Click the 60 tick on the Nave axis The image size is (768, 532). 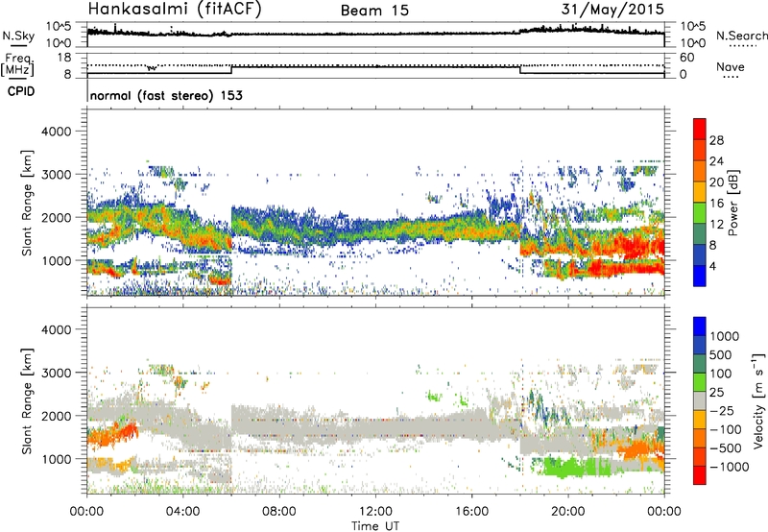click(x=686, y=58)
